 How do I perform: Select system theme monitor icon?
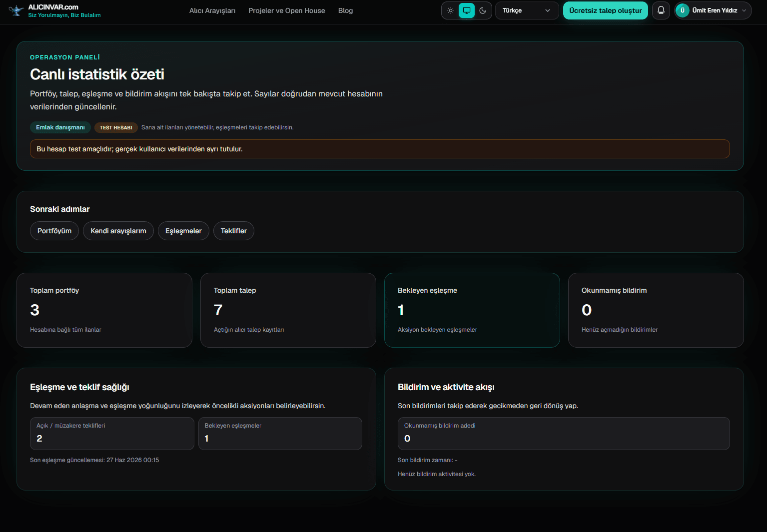click(x=467, y=10)
